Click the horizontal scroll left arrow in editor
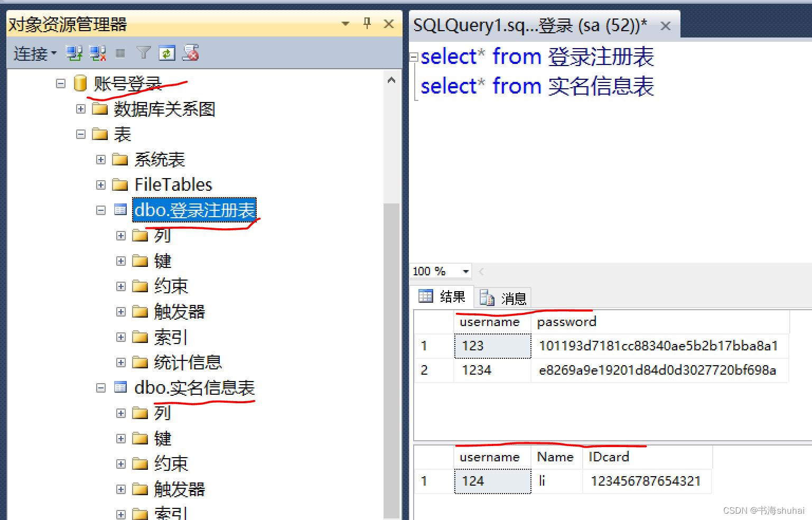 coord(481,272)
